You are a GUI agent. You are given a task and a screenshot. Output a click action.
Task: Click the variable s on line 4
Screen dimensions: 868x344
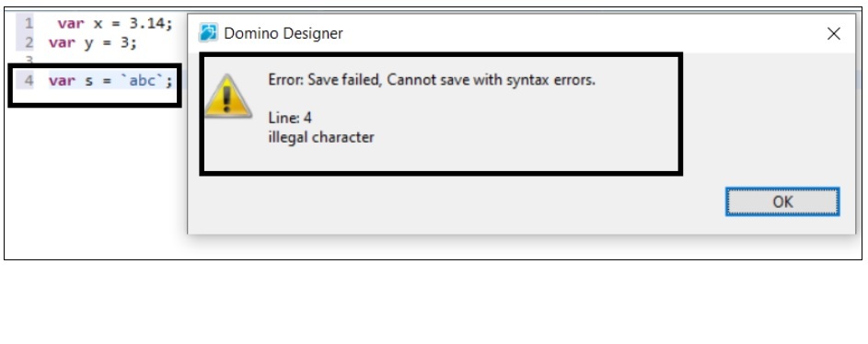88,81
